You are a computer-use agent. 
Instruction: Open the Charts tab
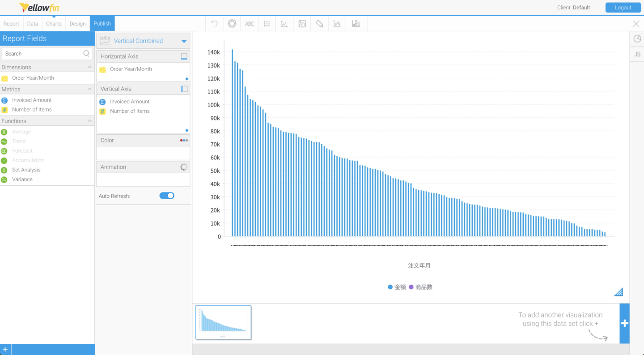(x=54, y=23)
